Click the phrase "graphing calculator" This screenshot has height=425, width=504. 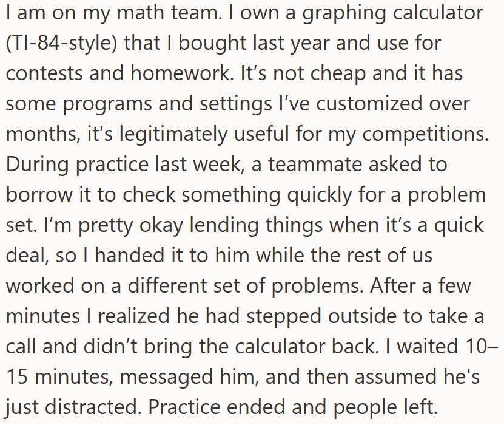(392, 13)
